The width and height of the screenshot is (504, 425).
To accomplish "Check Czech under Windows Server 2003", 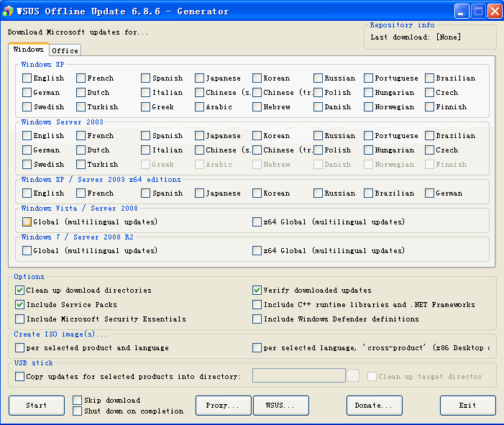I will (430, 150).
